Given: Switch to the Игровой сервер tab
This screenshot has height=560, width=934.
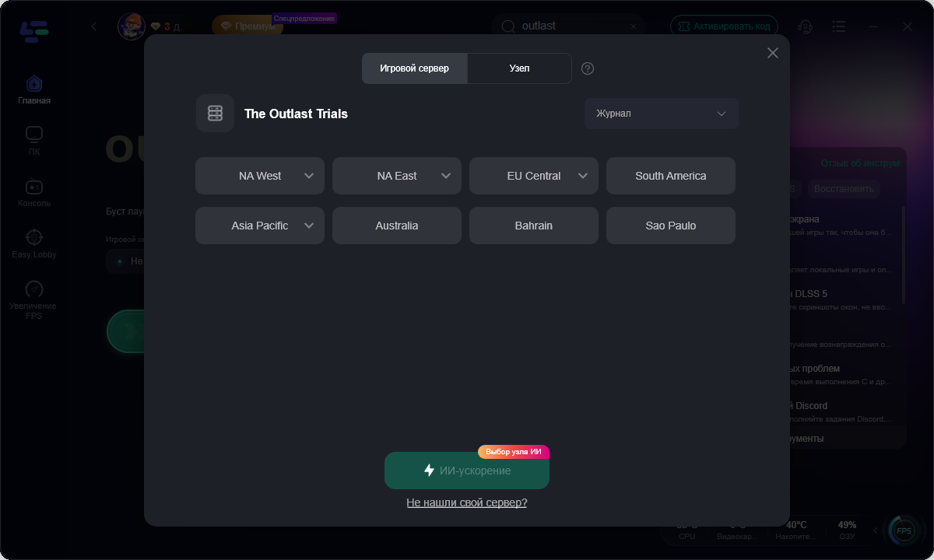Looking at the screenshot, I should (415, 68).
